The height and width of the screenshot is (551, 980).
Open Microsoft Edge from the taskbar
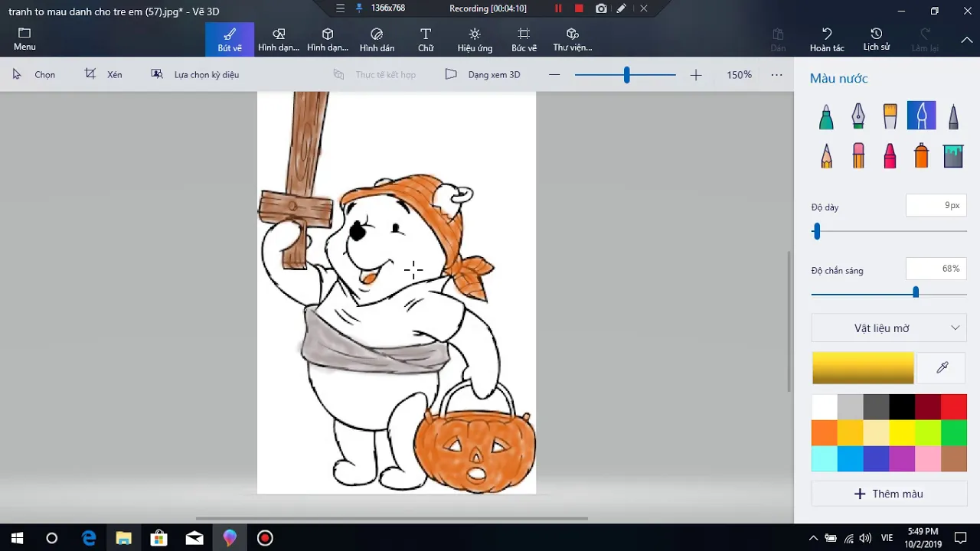89,538
